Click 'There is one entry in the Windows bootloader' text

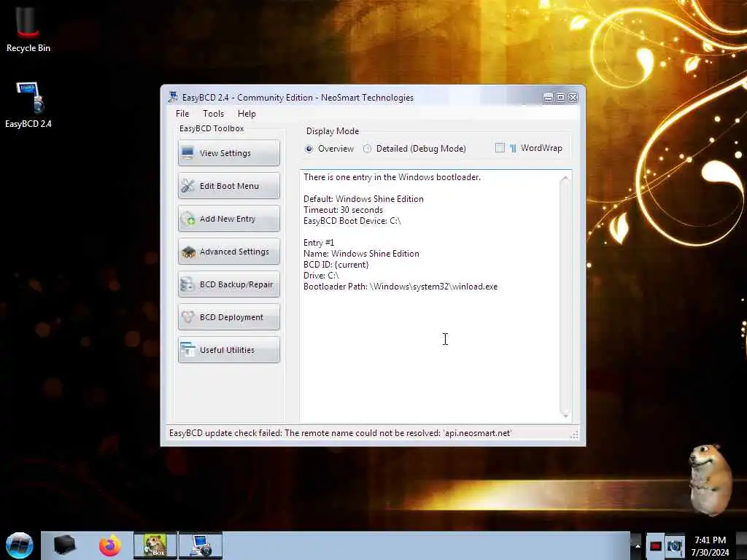tap(392, 177)
